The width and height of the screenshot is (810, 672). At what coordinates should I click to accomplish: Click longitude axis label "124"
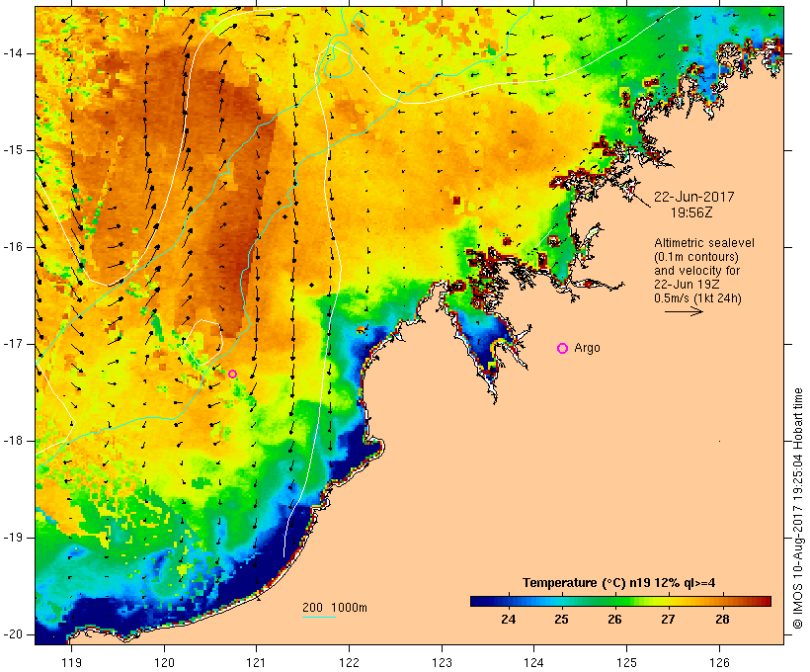point(534,662)
